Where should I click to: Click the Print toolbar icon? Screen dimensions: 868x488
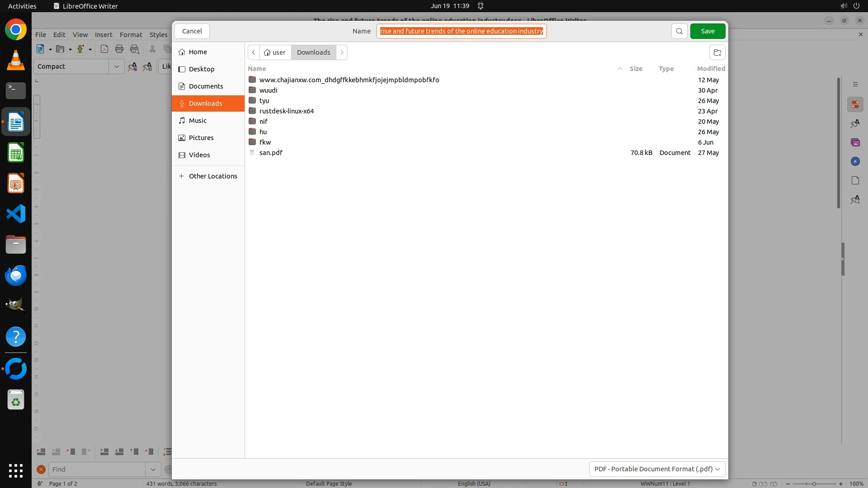(119, 49)
